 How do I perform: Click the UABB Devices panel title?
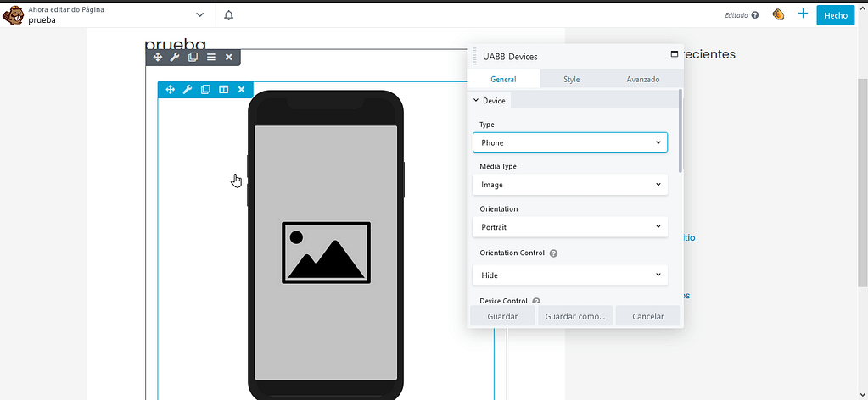pyautogui.click(x=510, y=57)
